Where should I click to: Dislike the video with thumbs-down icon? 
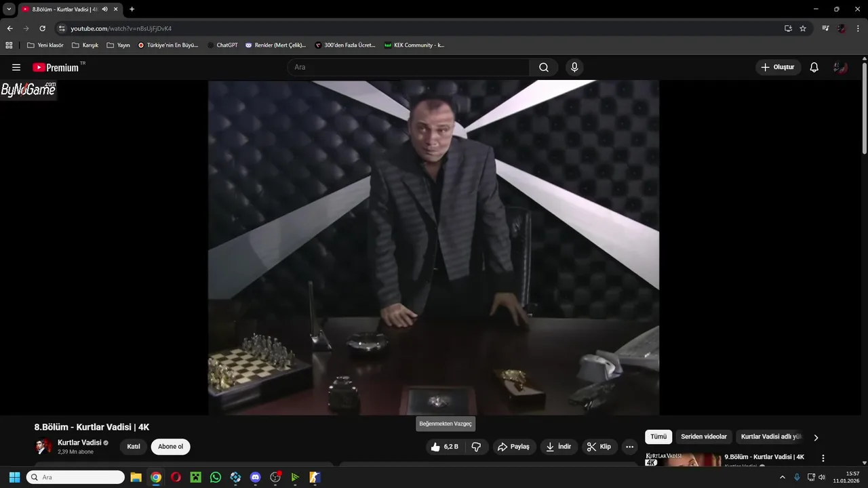point(476,447)
